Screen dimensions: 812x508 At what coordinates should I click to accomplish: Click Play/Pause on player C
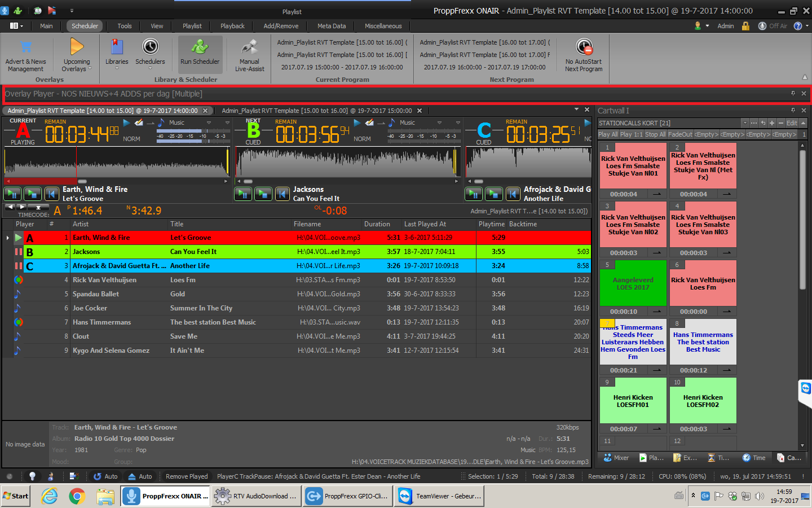click(474, 194)
